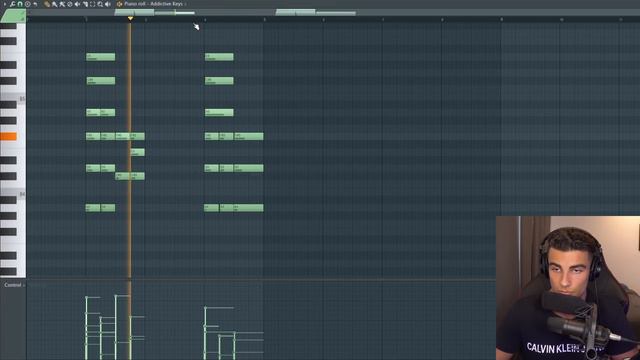Play the C4 labeled piano key

click(21, 194)
